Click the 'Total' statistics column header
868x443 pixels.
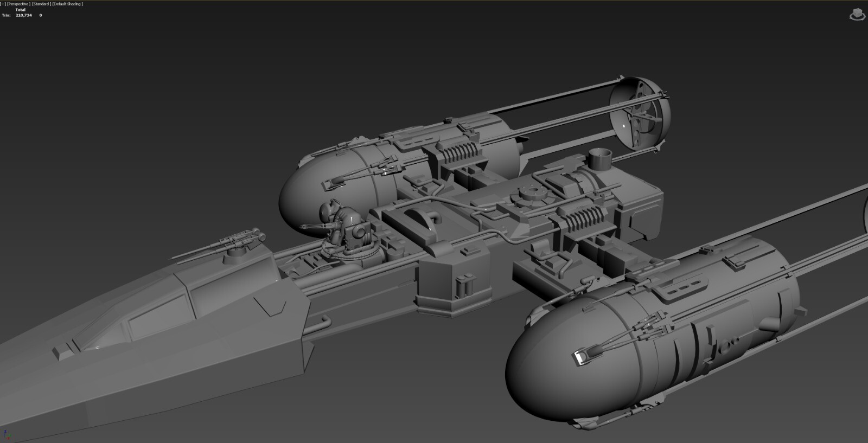pos(21,10)
